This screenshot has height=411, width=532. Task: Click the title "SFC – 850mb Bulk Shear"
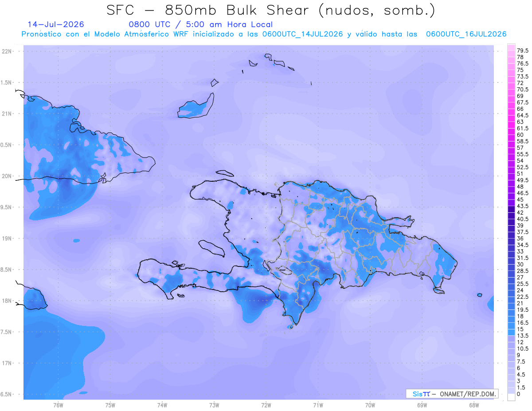pyautogui.click(x=210, y=10)
